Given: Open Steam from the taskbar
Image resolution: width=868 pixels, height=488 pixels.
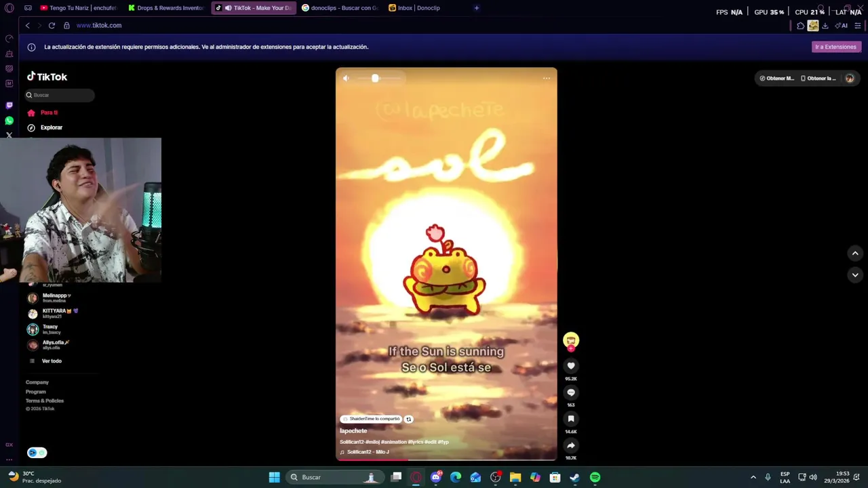Looking at the screenshot, I should [x=575, y=477].
